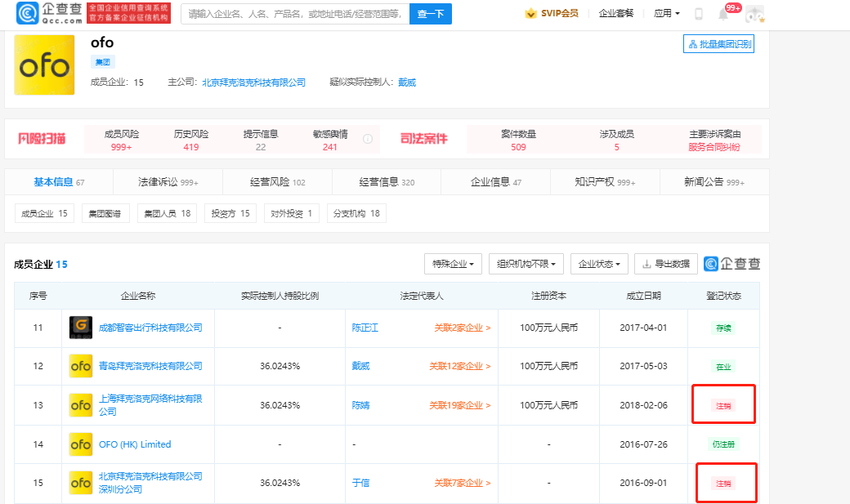Click the 批量集团识别 button
Screen dimensions: 850x504
tap(718, 44)
